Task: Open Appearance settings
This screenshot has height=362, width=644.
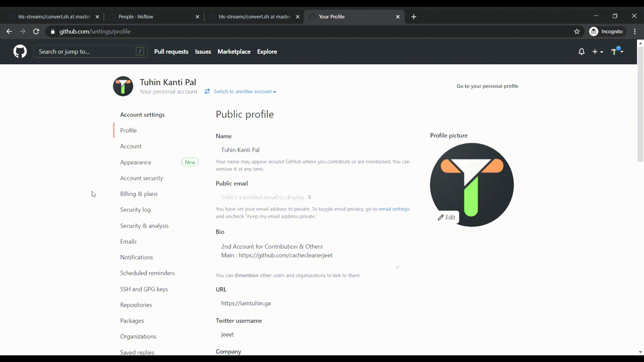Action: point(136,162)
